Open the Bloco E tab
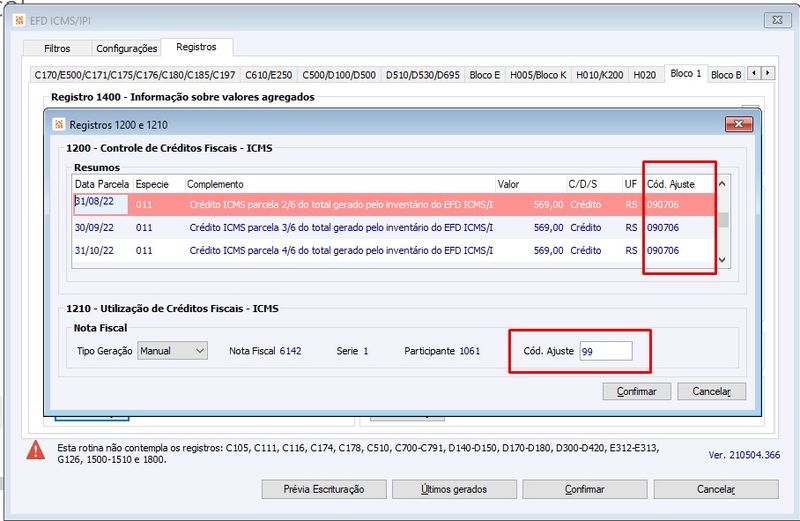The image size is (800, 521). coord(485,75)
